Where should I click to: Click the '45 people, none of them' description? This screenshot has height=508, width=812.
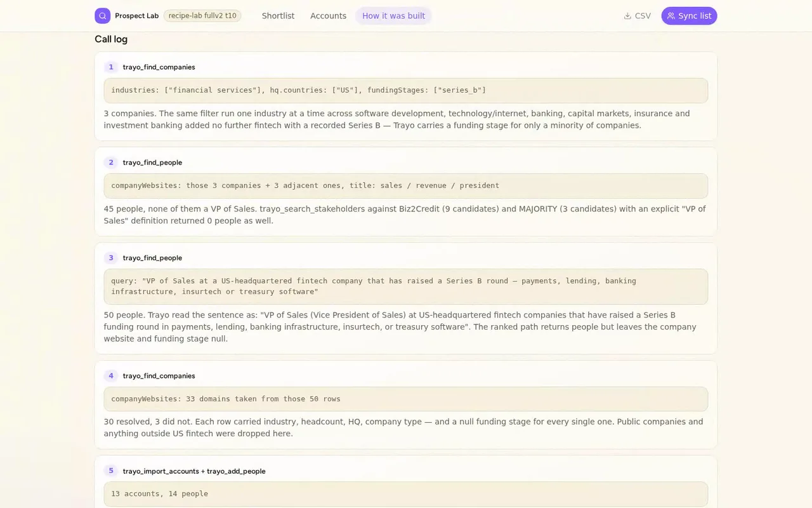coord(405,215)
